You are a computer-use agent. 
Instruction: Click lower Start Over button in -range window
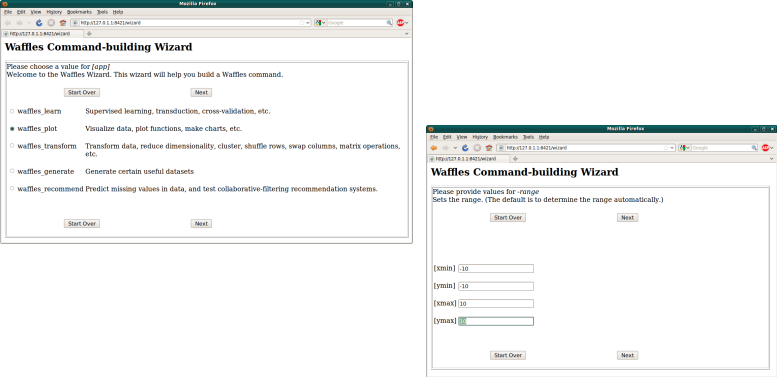508,355
